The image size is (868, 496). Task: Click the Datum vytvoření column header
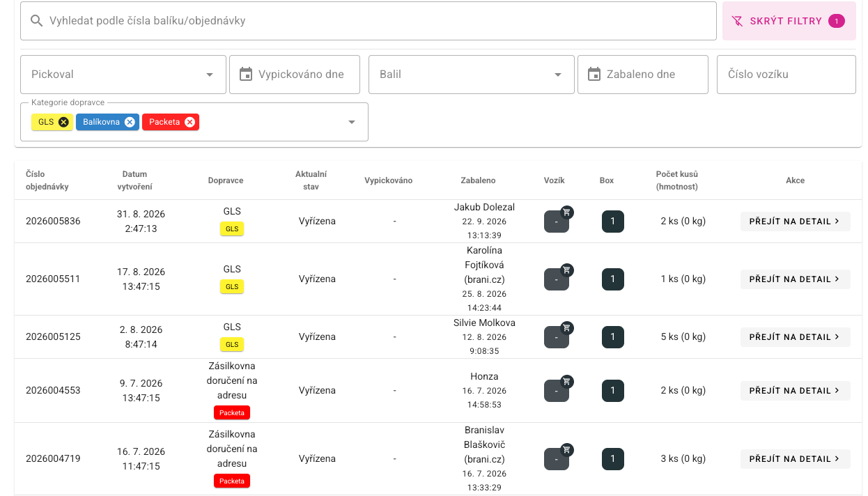(x=134, y=180)
